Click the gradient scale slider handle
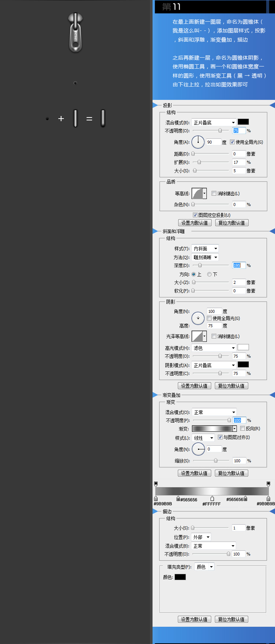275x644 pixels. [216, 460]
